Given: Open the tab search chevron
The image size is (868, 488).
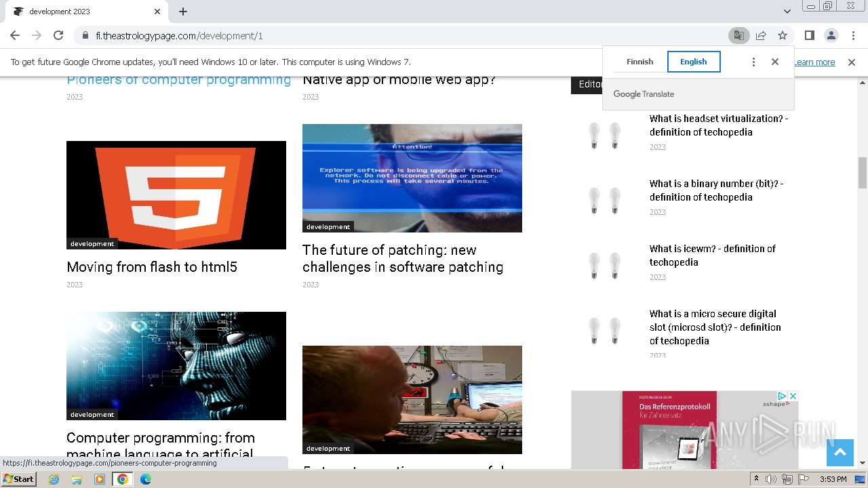Looking at the screenshot, I should click(x=787, y=12).
